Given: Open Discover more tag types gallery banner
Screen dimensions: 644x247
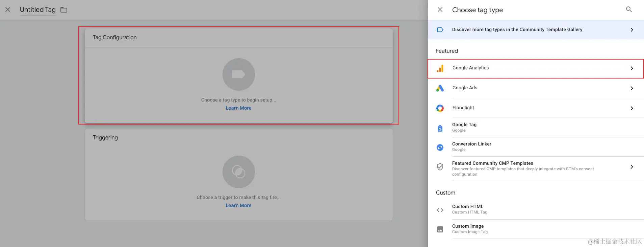Looking at the screenshot, I should tap(536, 30).
